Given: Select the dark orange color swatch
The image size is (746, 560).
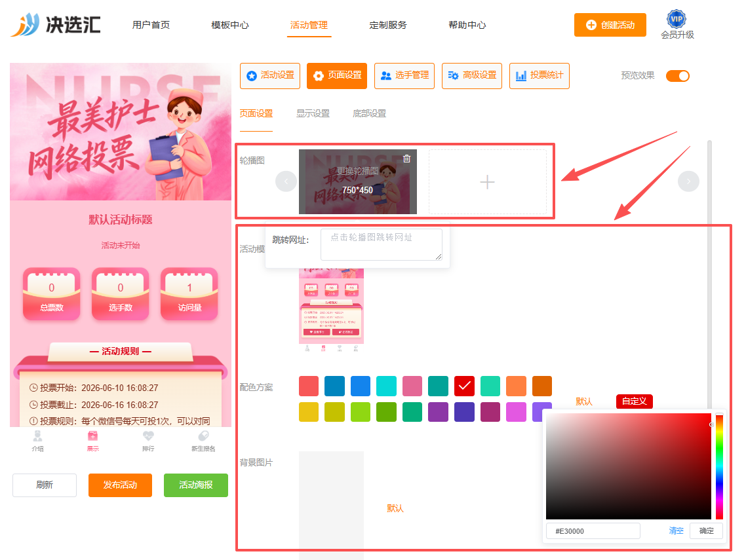Looking at the screenshot, I should (x=542, y=386).
